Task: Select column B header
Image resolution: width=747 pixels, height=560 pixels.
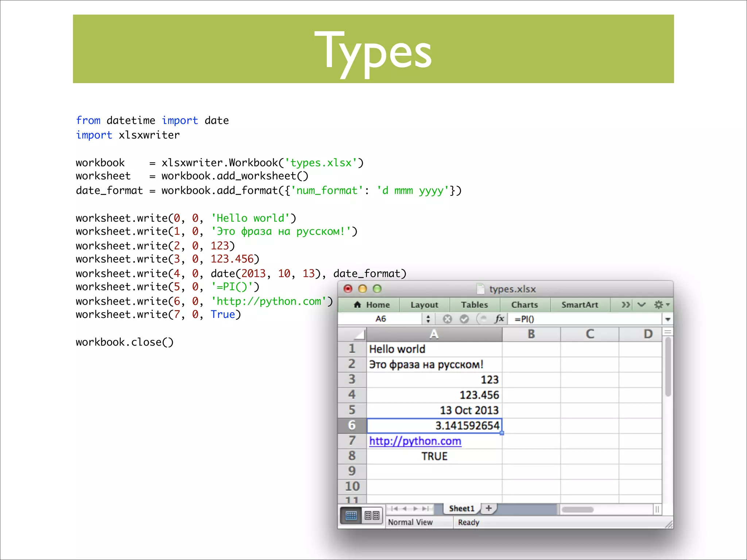Action: pos(531,334)
